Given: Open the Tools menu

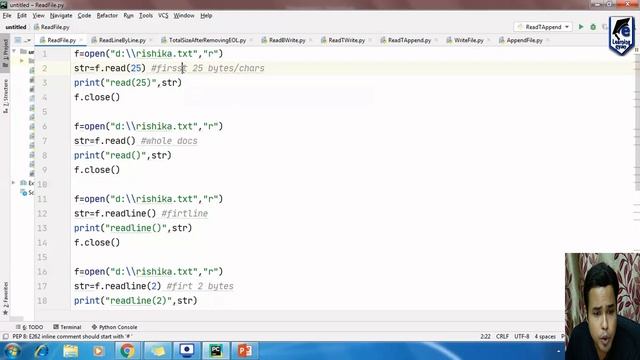Looking at the screenshot, I should pos(146,16).
